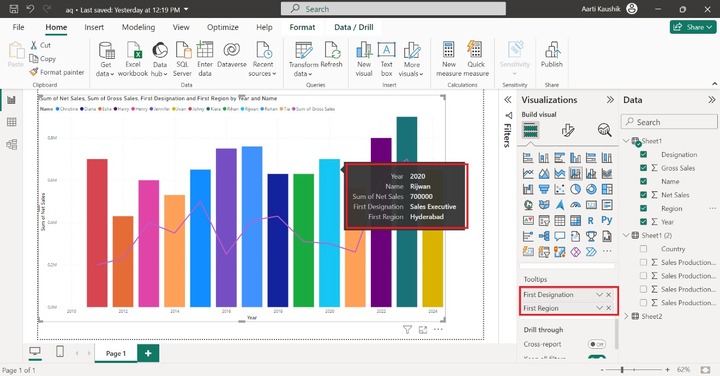Toggle the Cross-report switch
This screenshot has width=720, height=376.
(597, 344)
